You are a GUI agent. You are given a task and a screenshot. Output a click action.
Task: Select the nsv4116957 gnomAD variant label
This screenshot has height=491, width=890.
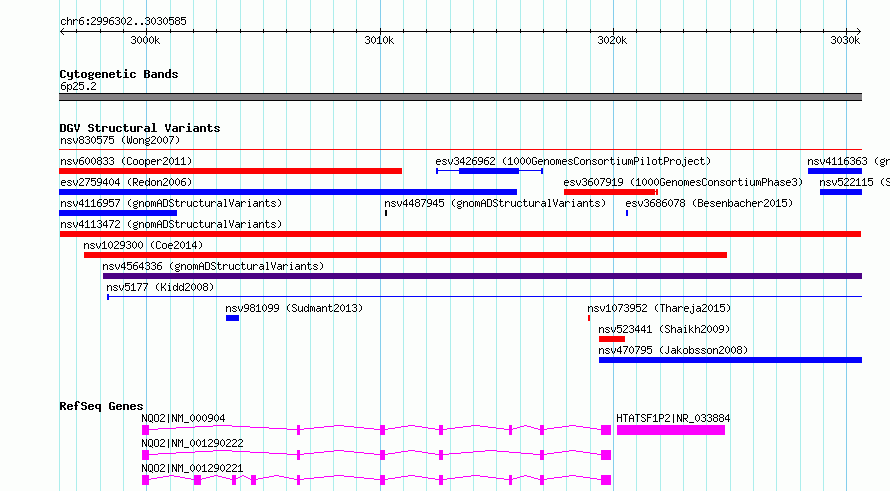click(x=171, y=203)
